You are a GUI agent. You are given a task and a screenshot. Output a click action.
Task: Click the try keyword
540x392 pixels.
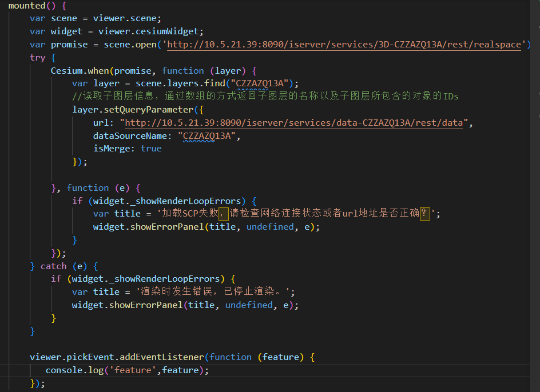pyautogui.click(x=38, y=58)
